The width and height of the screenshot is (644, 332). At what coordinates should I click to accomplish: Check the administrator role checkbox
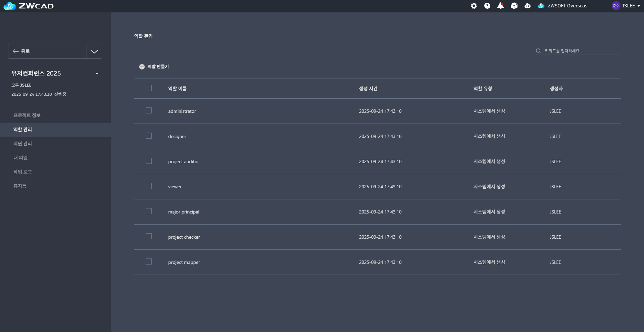click(x=149, y=110)
